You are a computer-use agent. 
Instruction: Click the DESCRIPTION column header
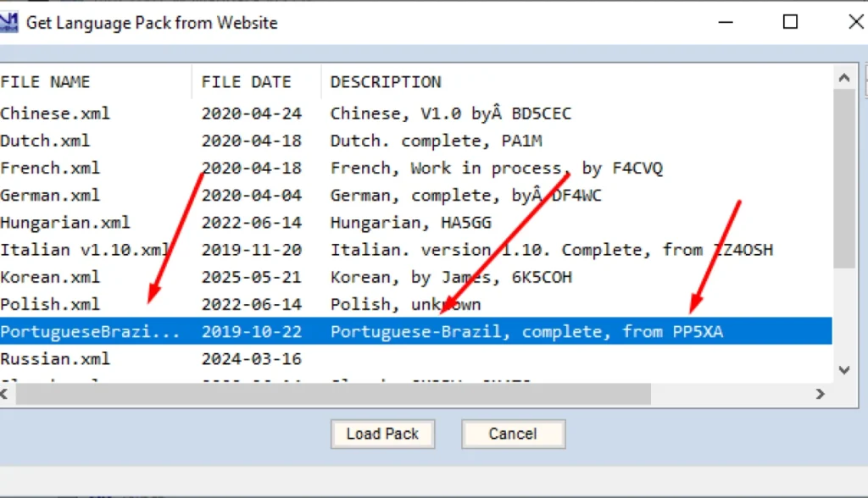386,82
